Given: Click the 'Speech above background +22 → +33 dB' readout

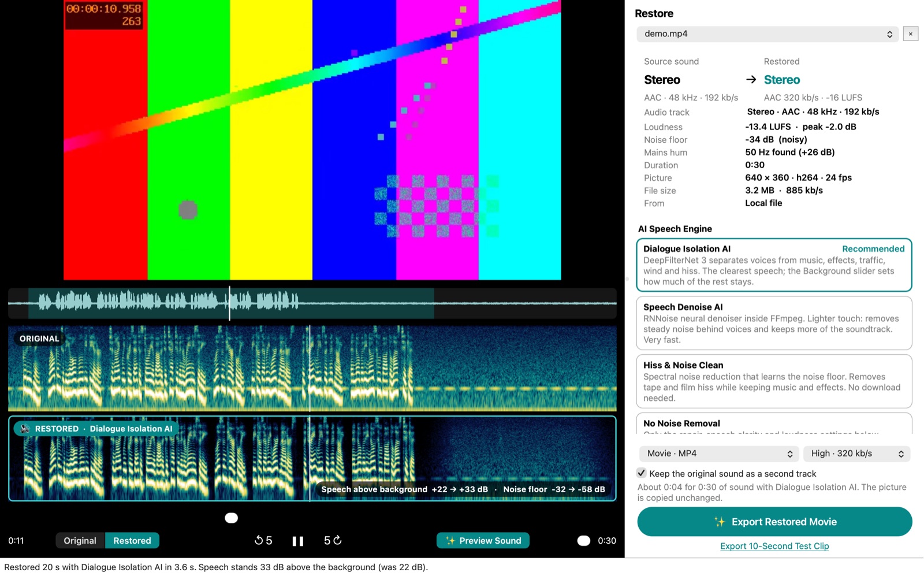Looking at the screenshot, I should click(404, 489).
